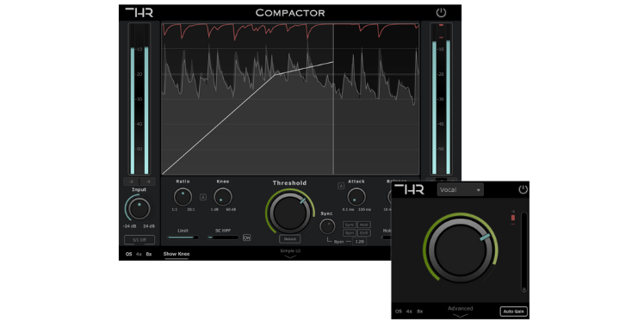
Task: Adjust the Knee knob
Action: pos(223,197)
